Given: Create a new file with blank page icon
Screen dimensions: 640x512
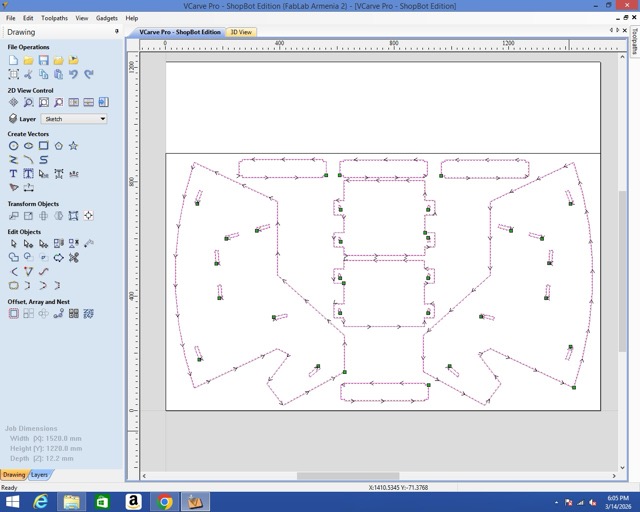Looking at the screenshot, I should coord(13,60).
